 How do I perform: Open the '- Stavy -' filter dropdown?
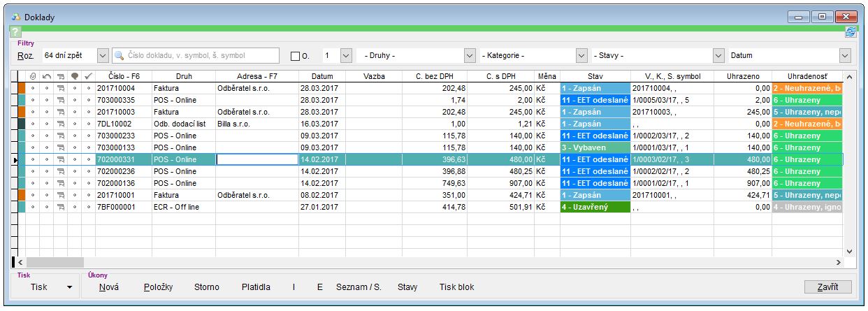coord(718,55)
